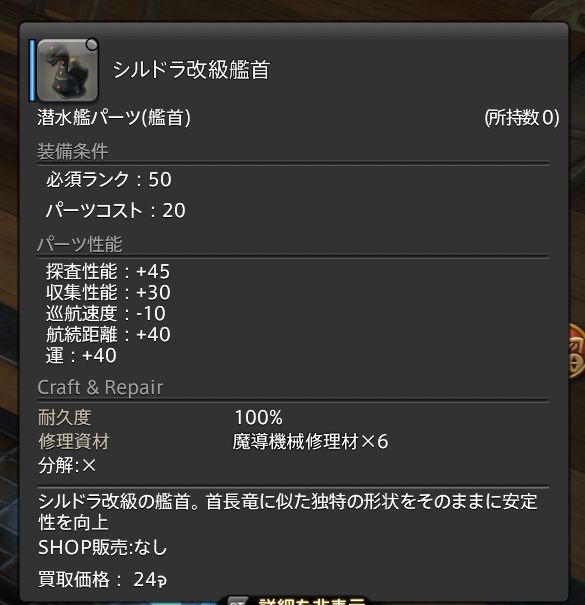Click the 装備条件 section header
Image resolution: width=585 pixels, height=605 pixels.
coord(73,151)
